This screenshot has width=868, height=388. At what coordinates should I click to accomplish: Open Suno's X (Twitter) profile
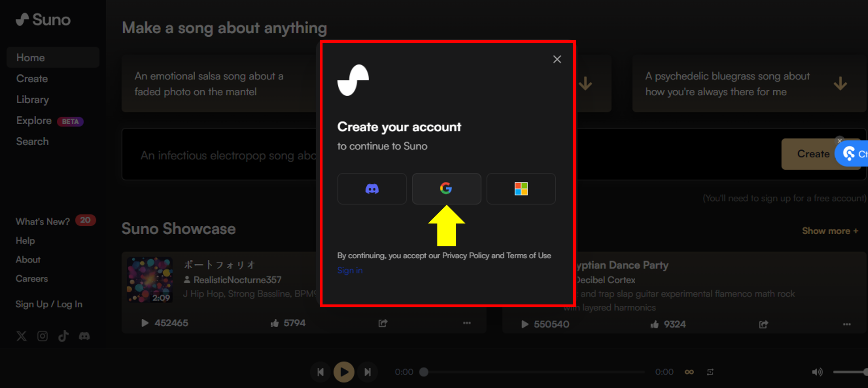click(21, 336)
